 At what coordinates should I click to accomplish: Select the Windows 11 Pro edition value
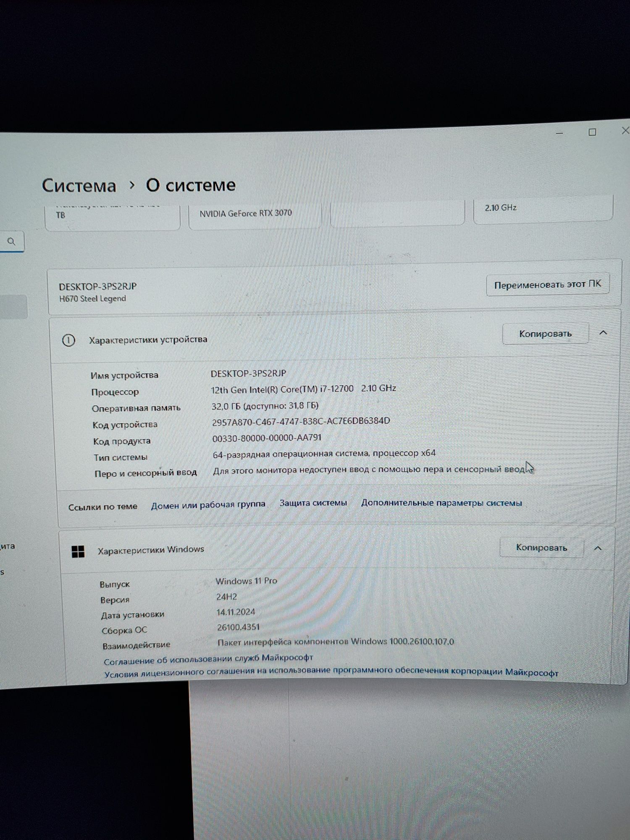[x=247, y=581]
